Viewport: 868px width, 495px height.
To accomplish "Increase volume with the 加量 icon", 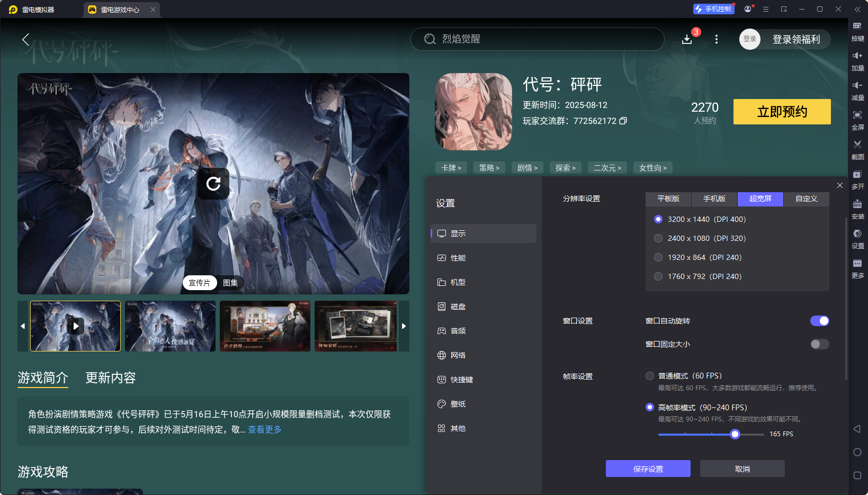I will (x=858, y=61).
